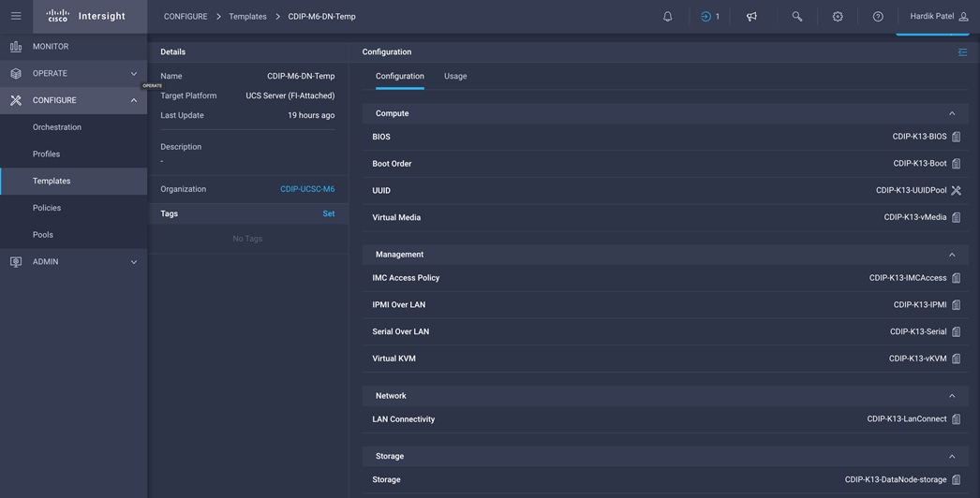The width and height of the screenshot is (980, 498).
Task: View CDIP-K13-LanConnect policy details icon
Action: point(957,419)
